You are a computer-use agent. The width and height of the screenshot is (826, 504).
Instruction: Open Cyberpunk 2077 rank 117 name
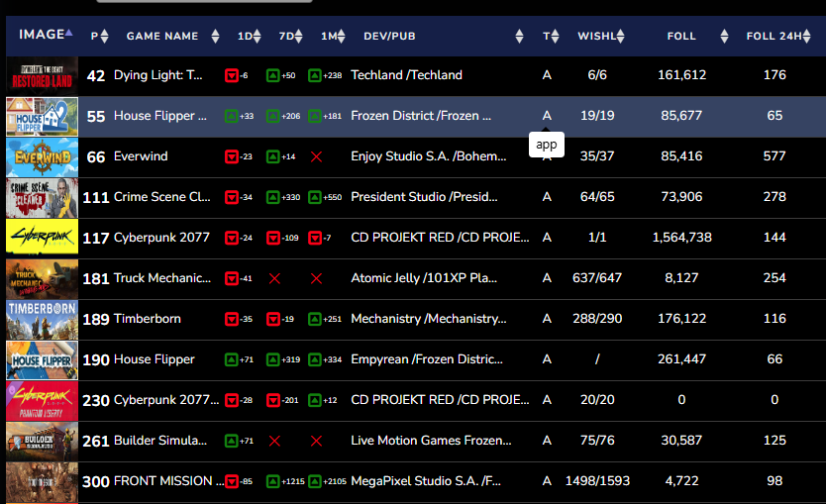(161, 238)
